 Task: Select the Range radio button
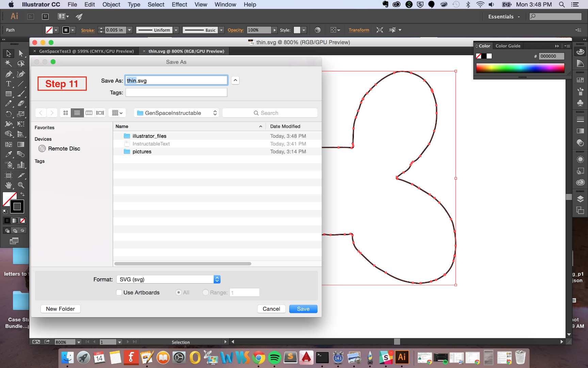coord(206,292)
